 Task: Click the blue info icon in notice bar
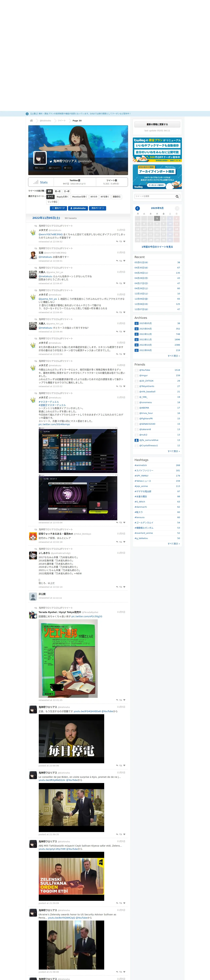[x=27, y=114]
